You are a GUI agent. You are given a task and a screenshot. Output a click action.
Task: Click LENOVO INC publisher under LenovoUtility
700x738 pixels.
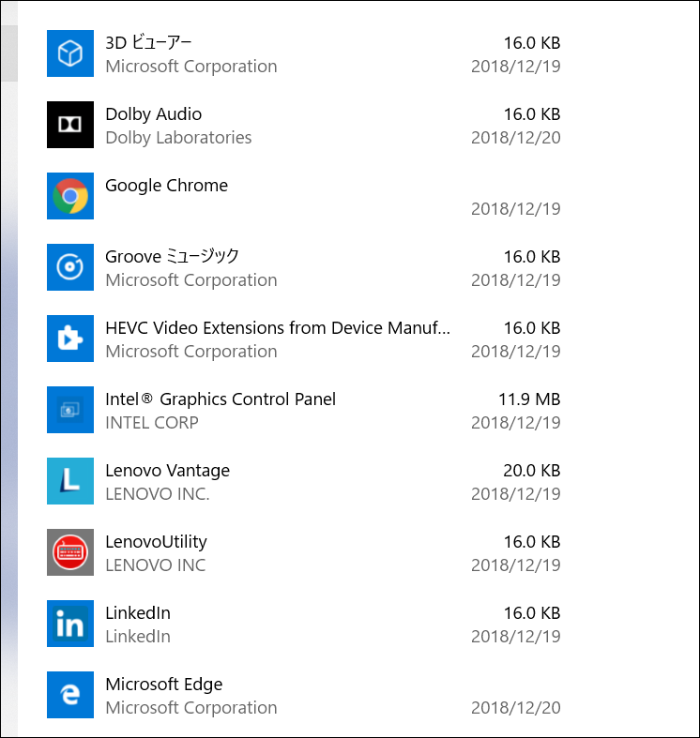156,565
